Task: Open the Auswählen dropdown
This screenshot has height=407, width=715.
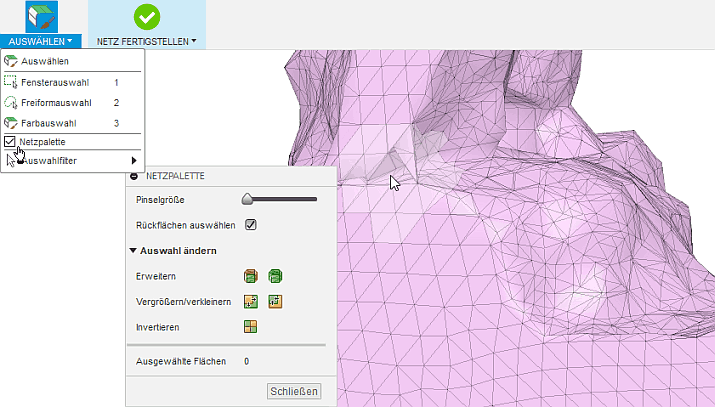Action: (41, 42)
